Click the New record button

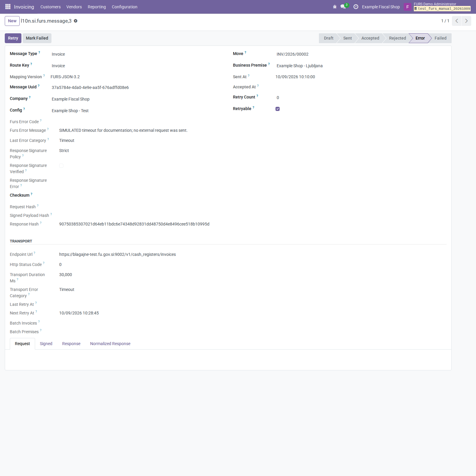pyautogui.click(x=12, y=21)
